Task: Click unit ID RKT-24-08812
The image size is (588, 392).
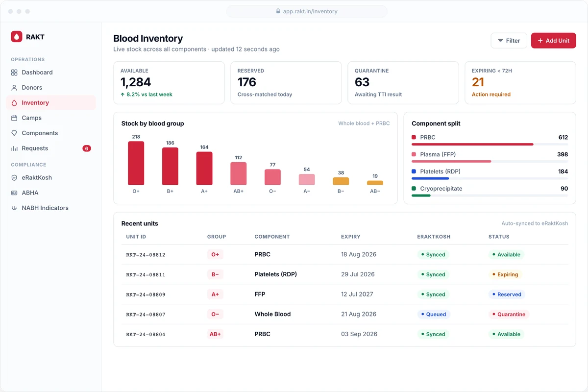Action: (146, 255)
